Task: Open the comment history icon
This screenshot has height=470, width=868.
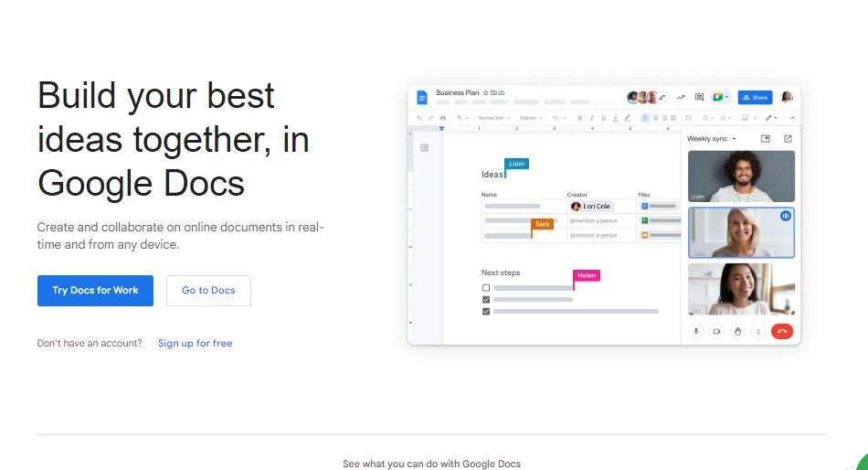Action: tap(699, 98)
